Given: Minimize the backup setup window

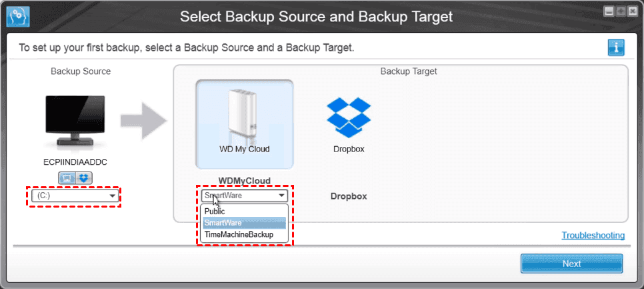Looking at the screenshot, I should pyautogui.click(x=609, y=11).
